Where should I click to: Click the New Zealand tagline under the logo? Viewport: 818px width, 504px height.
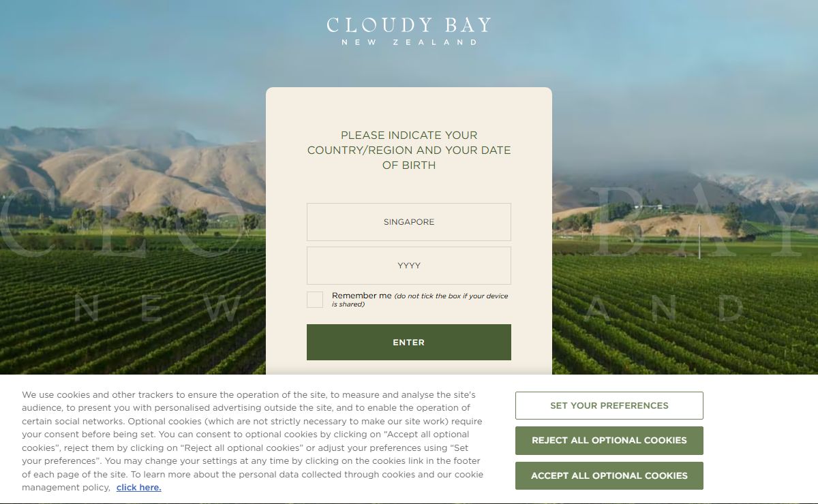pos(409,42)
